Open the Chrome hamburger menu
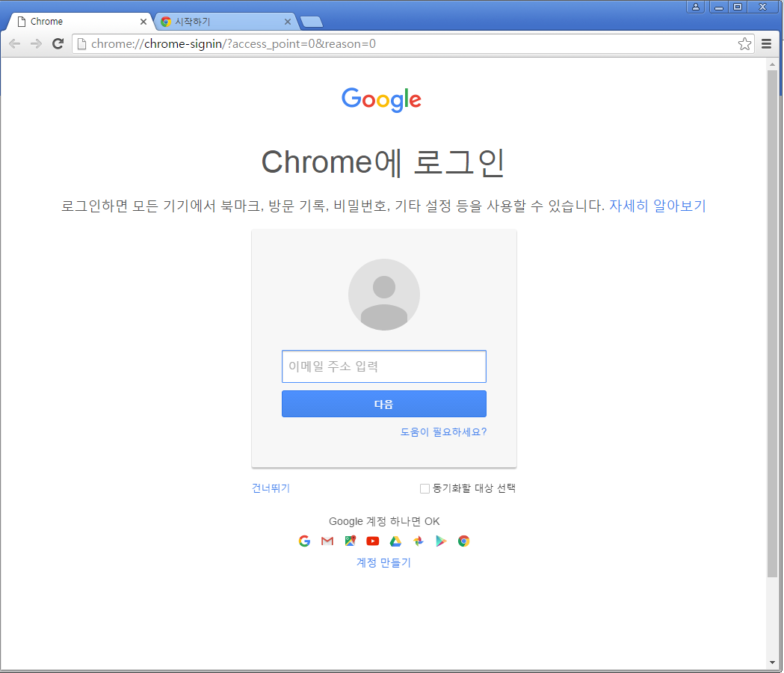Screen dimensions: 784x673 [x=766, y=44]
